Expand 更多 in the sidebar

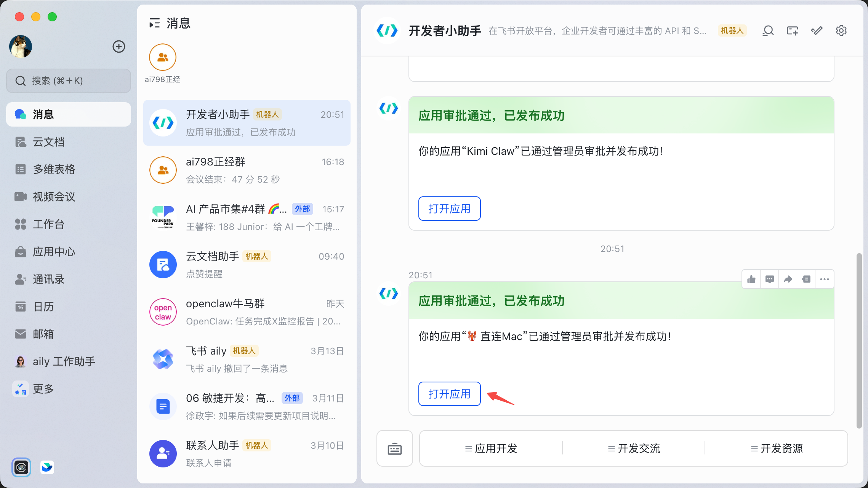click(69, 389)
